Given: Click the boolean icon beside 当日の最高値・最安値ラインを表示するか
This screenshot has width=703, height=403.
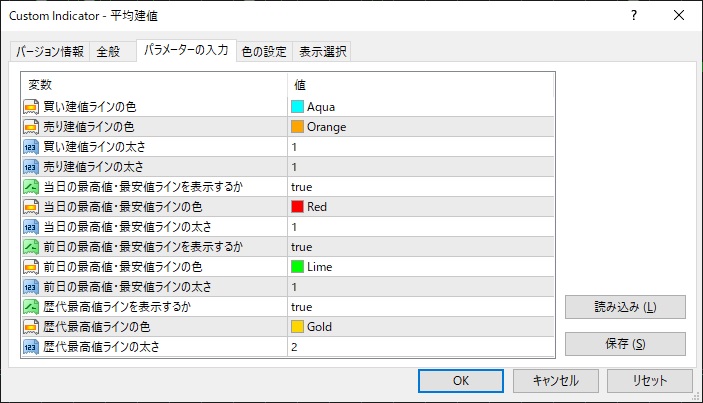Looking at the screenshot, I should [x=31, y=187].
